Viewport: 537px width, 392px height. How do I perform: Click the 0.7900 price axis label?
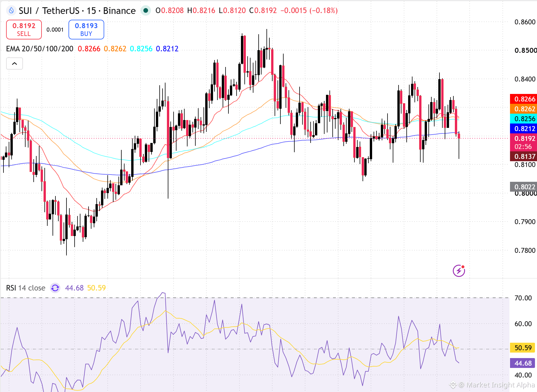coord(525,222)
